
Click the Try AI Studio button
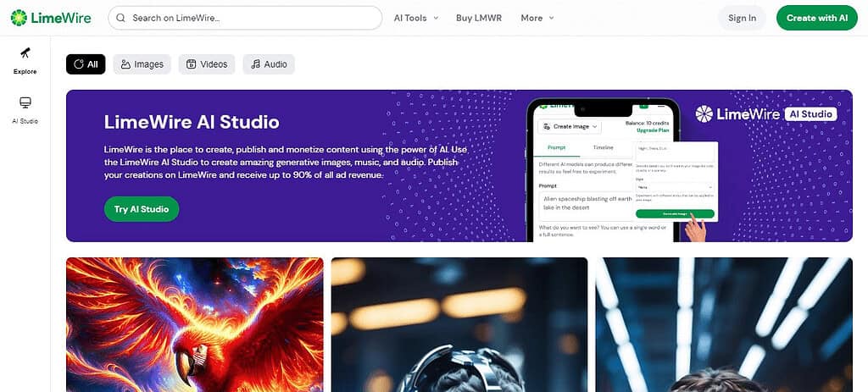pos(142,209)
